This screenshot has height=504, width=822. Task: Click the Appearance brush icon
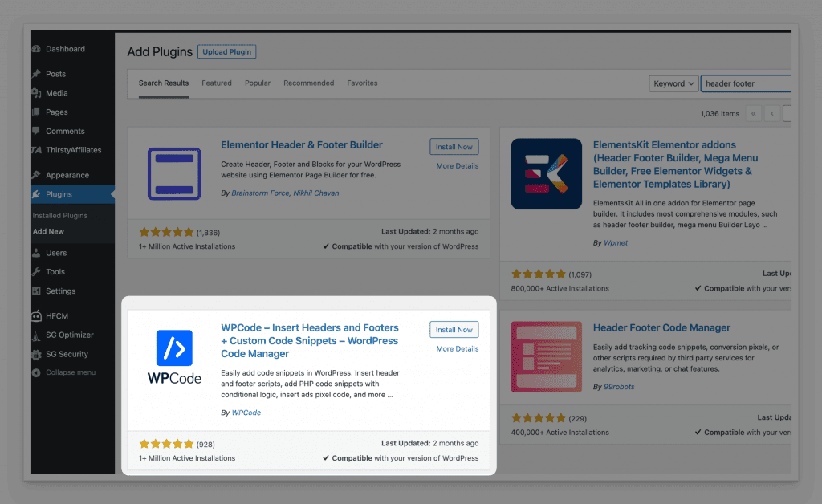(36, 175)
